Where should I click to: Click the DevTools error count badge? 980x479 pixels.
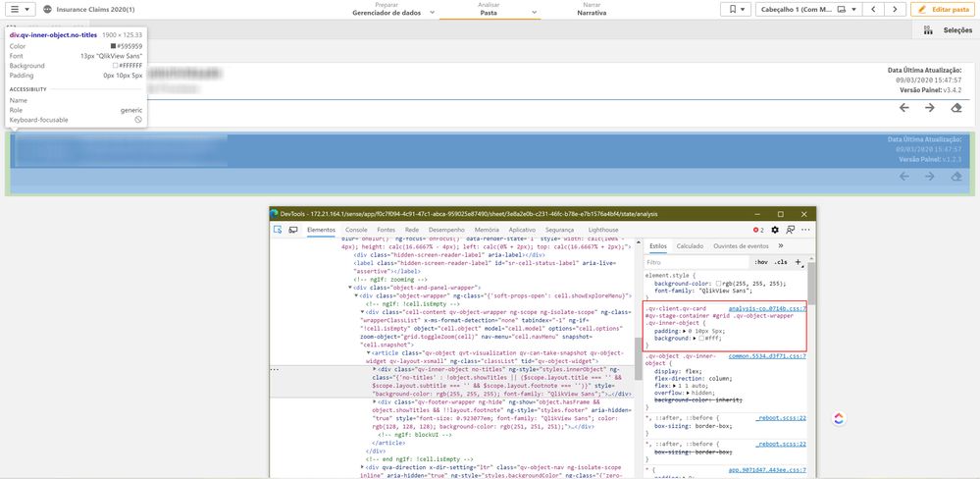click(x=758, y=230)
